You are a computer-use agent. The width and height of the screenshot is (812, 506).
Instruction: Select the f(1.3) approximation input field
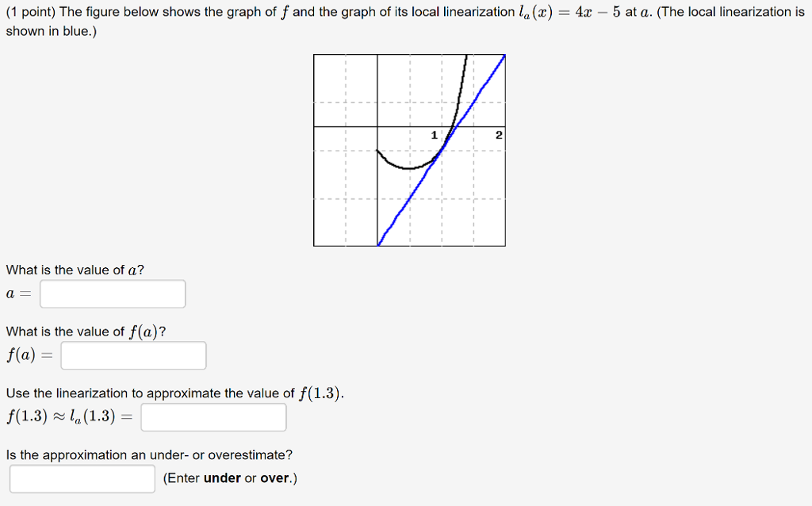[x=213, y=417]
